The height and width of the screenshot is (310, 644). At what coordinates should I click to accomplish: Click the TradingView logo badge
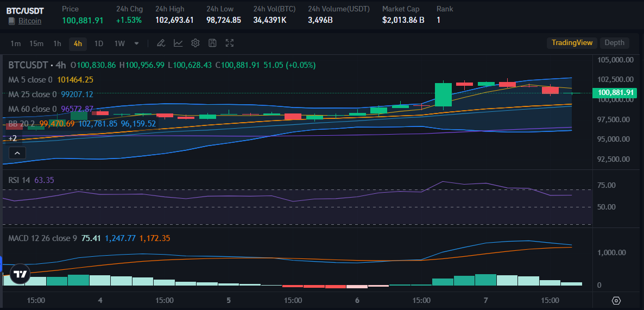(20, 274)
